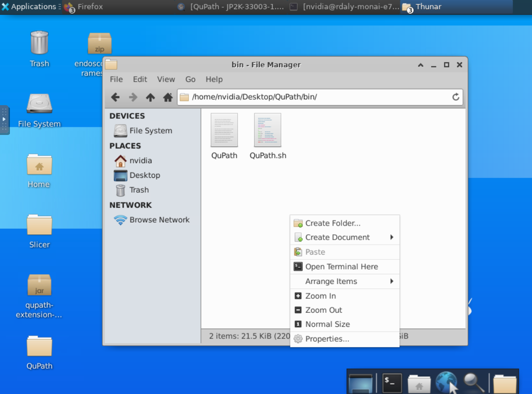Open the web browser globe in dock
This screenshot has width=532, height=394.
point(446,382)
